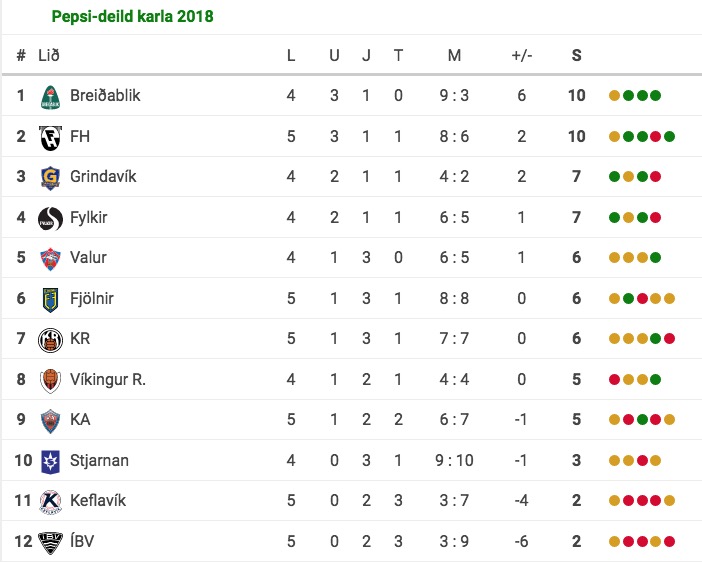Select the Grindavík club badge

[50, 177]
